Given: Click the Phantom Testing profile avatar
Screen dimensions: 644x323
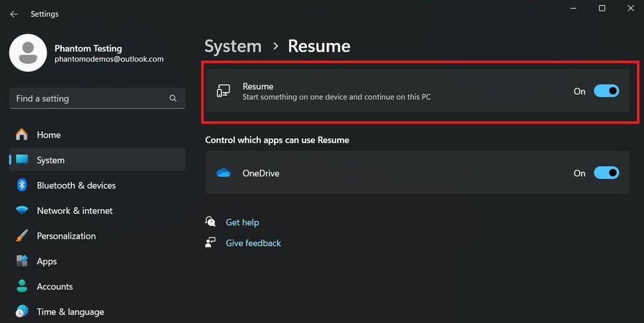Looking at the screenshot, I should (28, 53).
